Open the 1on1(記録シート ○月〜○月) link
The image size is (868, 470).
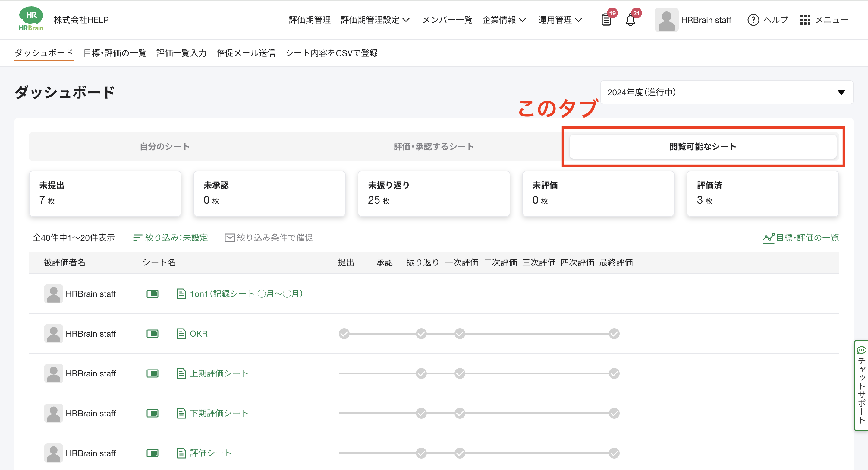tap(246, 294)
